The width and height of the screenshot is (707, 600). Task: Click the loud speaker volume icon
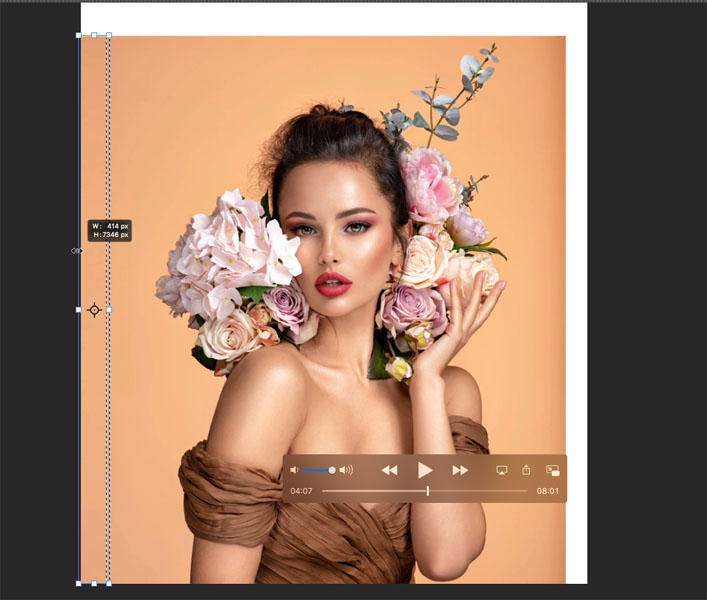pos(346,470)
